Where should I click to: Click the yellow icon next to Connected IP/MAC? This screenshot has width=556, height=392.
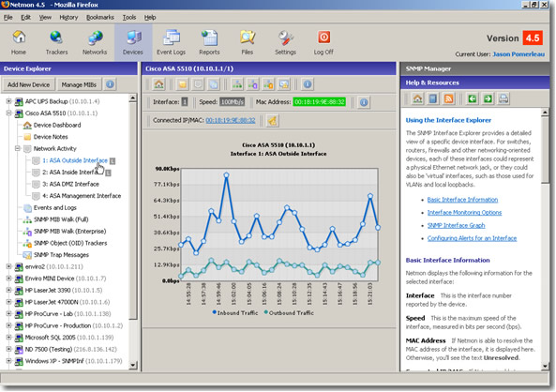tap(272, 121)
